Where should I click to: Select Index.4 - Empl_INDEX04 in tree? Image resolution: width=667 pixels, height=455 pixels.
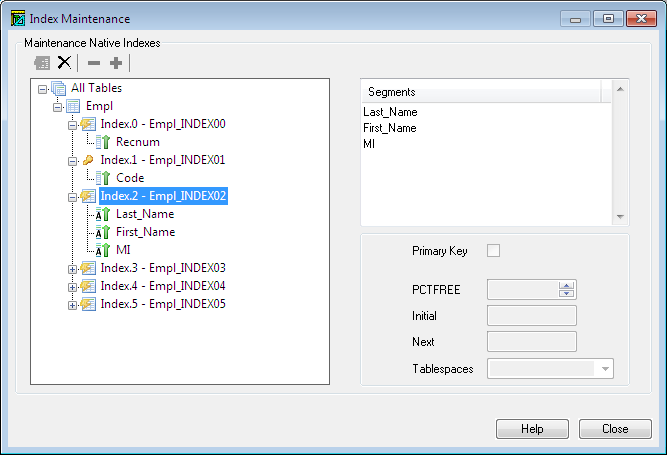tap(163, 286)
